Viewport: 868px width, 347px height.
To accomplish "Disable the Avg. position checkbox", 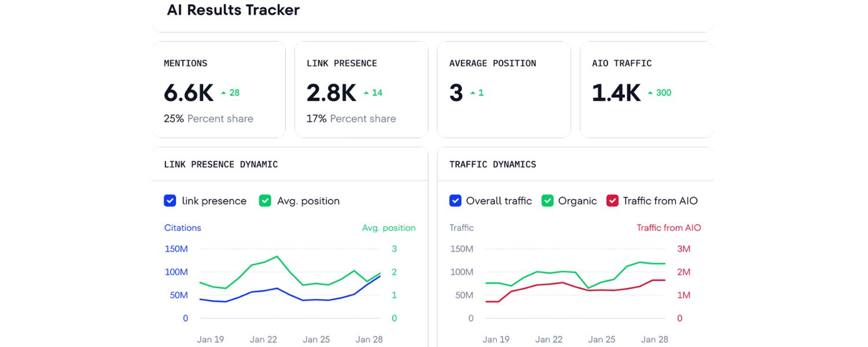I will click(x=264, y=201).
